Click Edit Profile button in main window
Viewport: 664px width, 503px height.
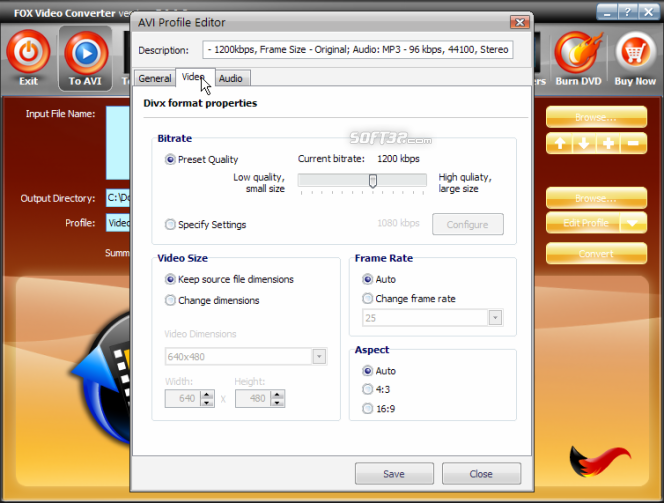click(584, 223)
